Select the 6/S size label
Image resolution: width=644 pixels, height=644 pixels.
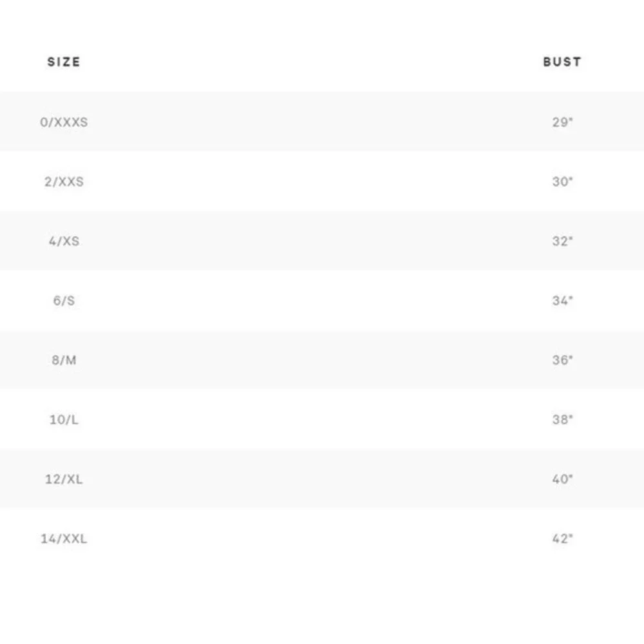click(64, 301)
